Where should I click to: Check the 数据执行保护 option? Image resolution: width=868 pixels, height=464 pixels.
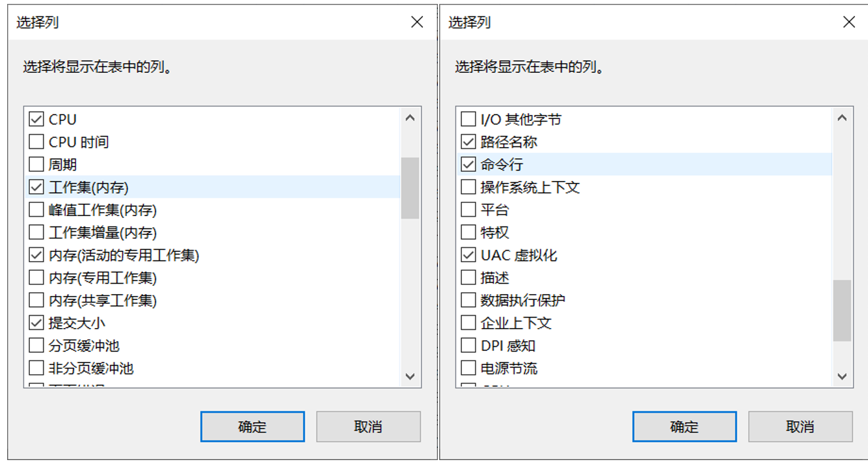(x=468, y=300)
